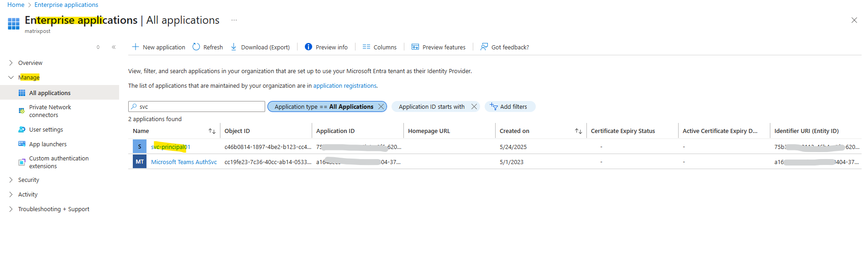This screenshot has height=266, width=868.
Task: Remove the Application type filter
Action: [x=381, y=106]
